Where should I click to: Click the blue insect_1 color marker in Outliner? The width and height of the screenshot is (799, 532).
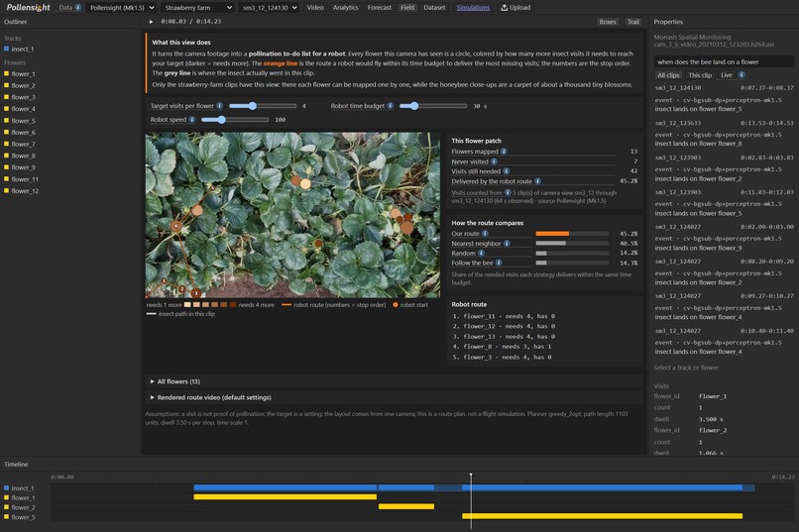[7, 49]
